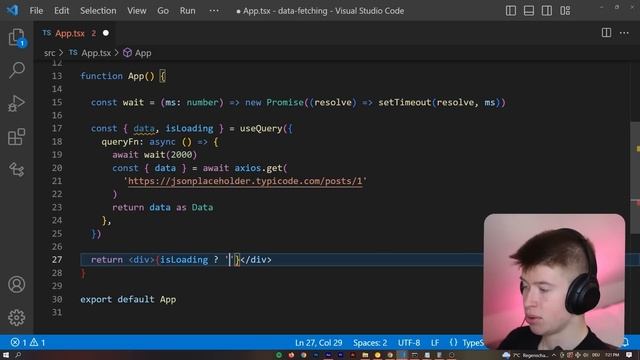This screenshot has width=640, height=360.
Task: Click the isLoading variable on line 27
Action: 184,260
